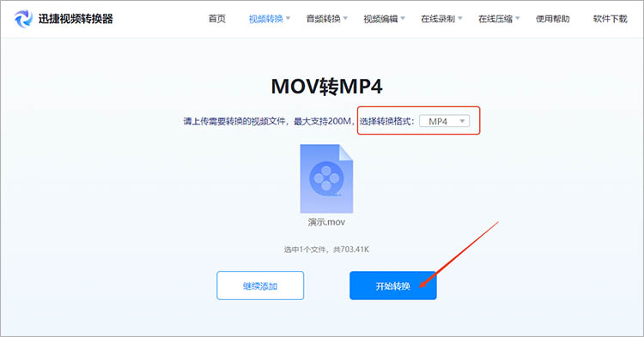Click the 迅捷视频转换器 site title
Screen dimensions: 644x337
(76, 19)
